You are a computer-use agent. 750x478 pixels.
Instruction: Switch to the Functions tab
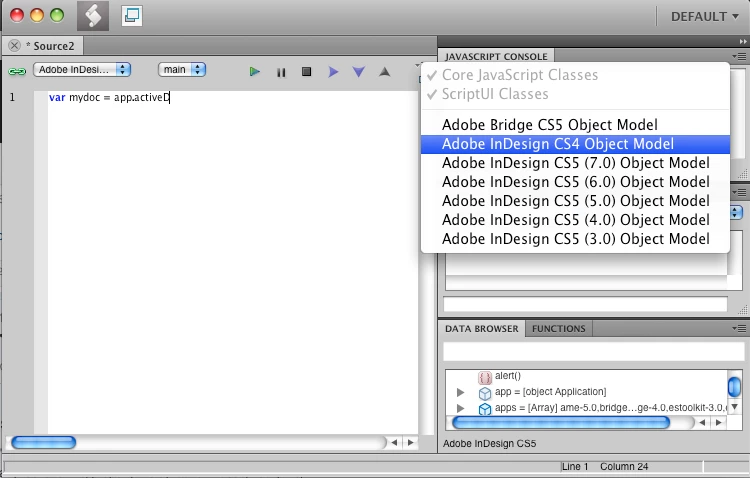click(x=559, y=329)
